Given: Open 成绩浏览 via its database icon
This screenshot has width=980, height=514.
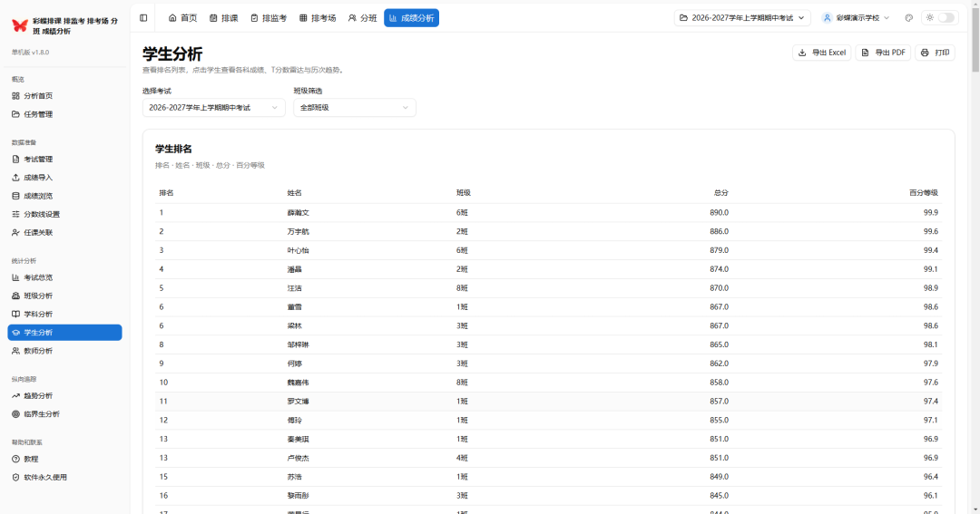Looking at the screenshot, I should tap(15, 196).
